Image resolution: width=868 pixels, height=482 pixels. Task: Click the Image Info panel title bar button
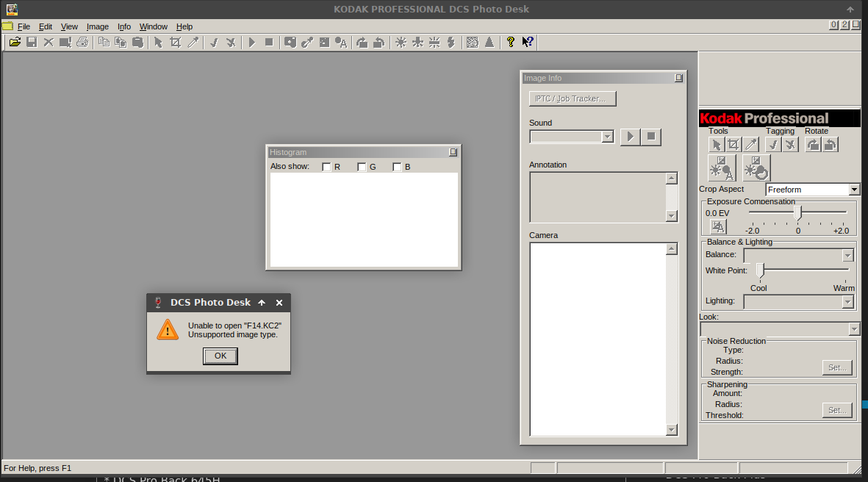click(678, 78)
